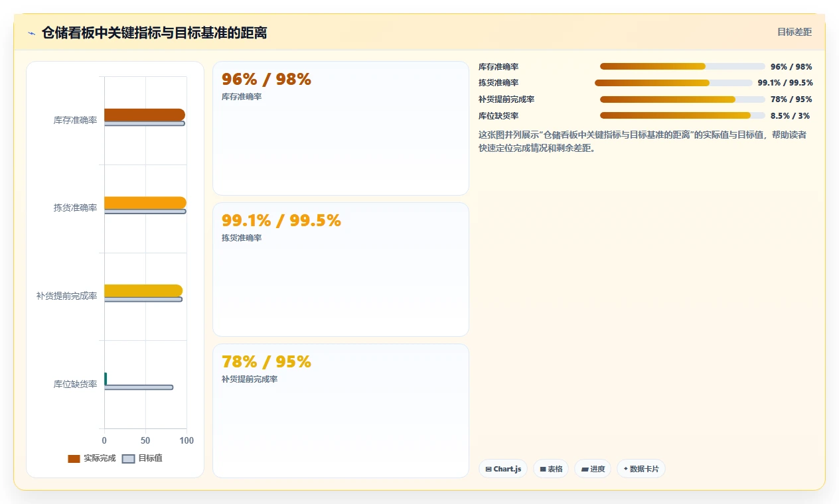Open the 78% / 95% data card
This screenshot has height=504, width=839.
[341, 411]
